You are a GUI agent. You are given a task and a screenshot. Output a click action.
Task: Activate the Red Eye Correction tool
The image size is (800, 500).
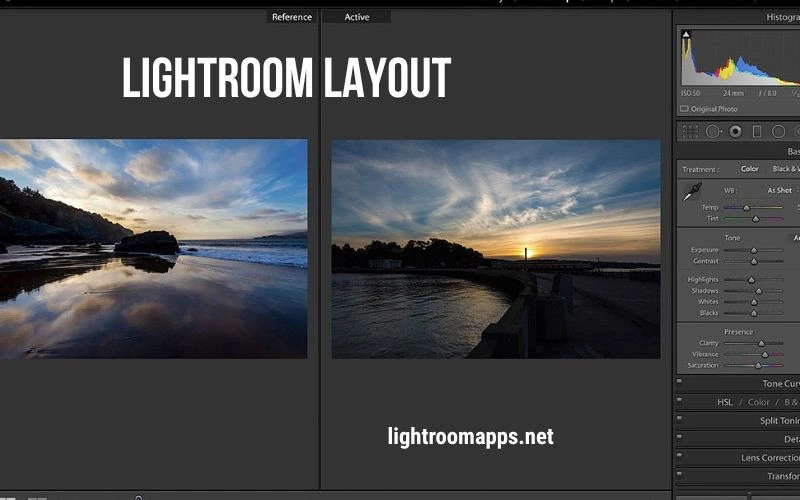pyautogui.click(x=735, y=131)
